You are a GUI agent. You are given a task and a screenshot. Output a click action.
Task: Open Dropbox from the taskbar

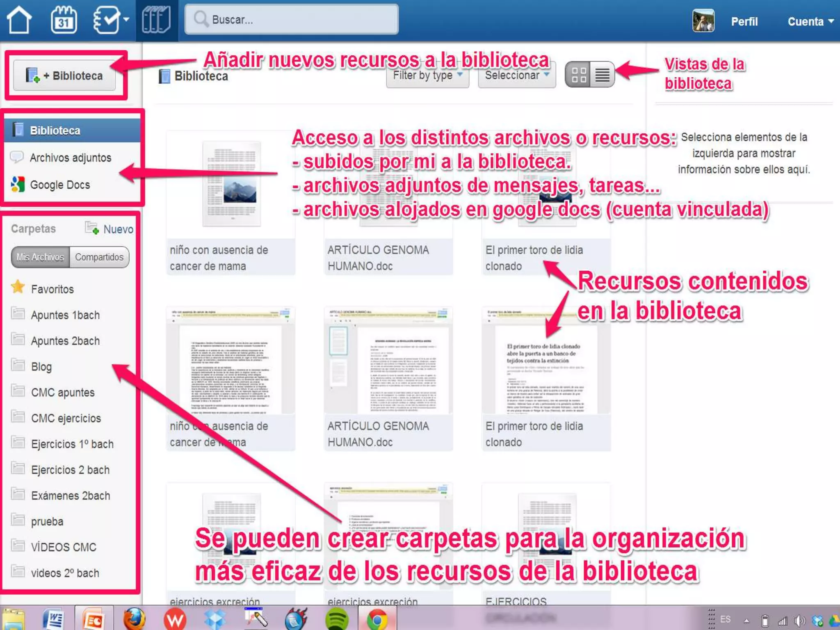pos(215,619)
